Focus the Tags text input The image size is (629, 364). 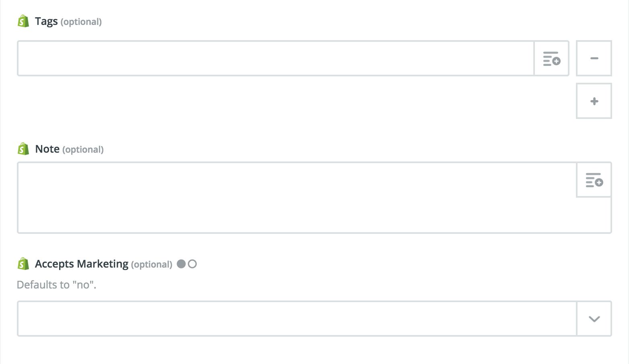point(276,58)
